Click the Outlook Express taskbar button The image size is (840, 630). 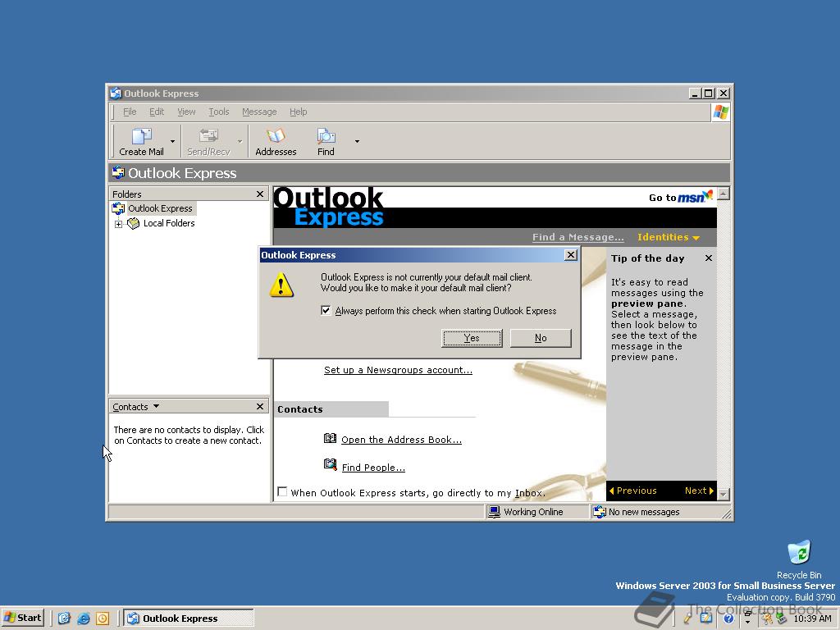(189, 619)
